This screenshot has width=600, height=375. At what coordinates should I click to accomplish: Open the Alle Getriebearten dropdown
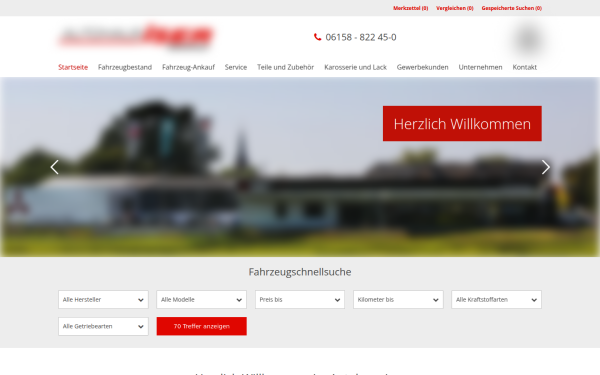tap(103, 326)
